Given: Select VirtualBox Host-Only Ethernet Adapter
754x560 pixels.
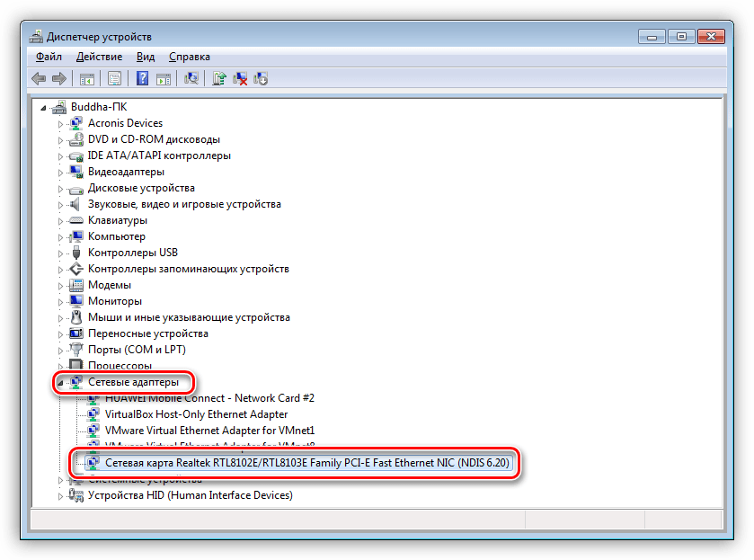Looking at the screenshot, I should pyautogui.click(x=196, y=414).
